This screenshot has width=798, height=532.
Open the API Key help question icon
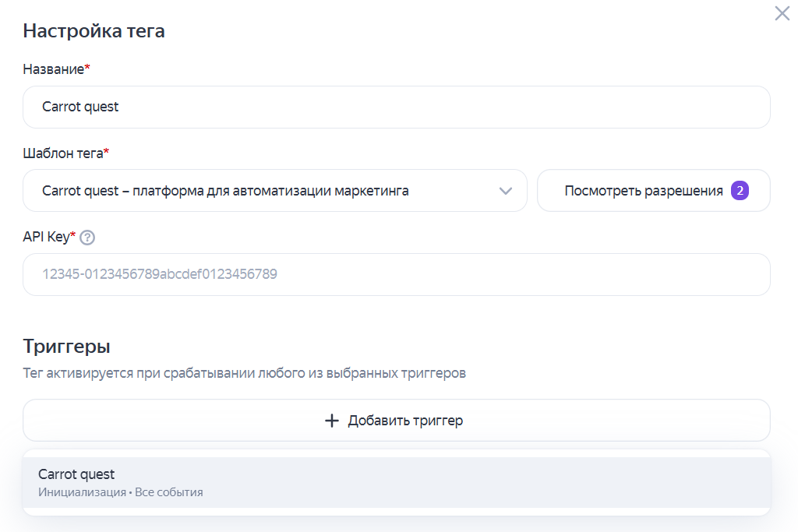pos(87,238)
